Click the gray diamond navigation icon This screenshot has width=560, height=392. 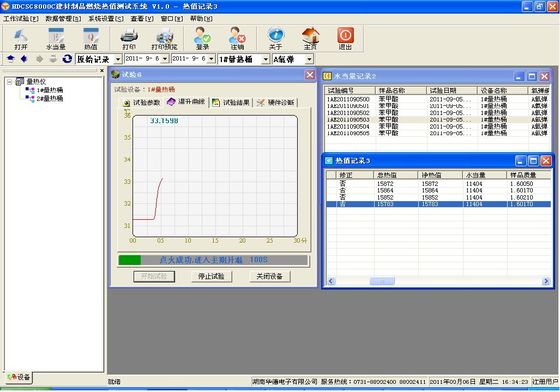point(39,59)
